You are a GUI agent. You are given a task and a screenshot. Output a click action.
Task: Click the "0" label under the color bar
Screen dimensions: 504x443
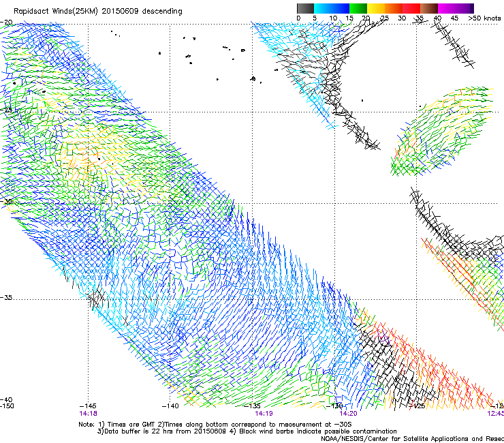[x=298, y=18]
